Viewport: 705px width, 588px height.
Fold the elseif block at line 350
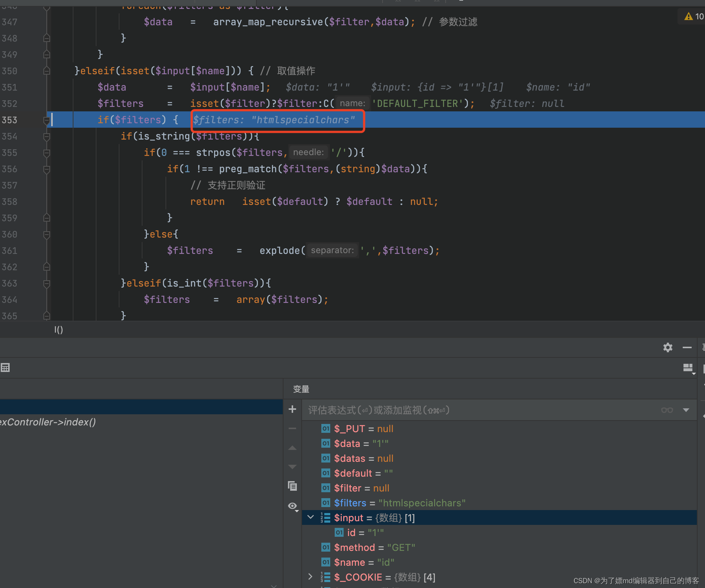(47, 71)
